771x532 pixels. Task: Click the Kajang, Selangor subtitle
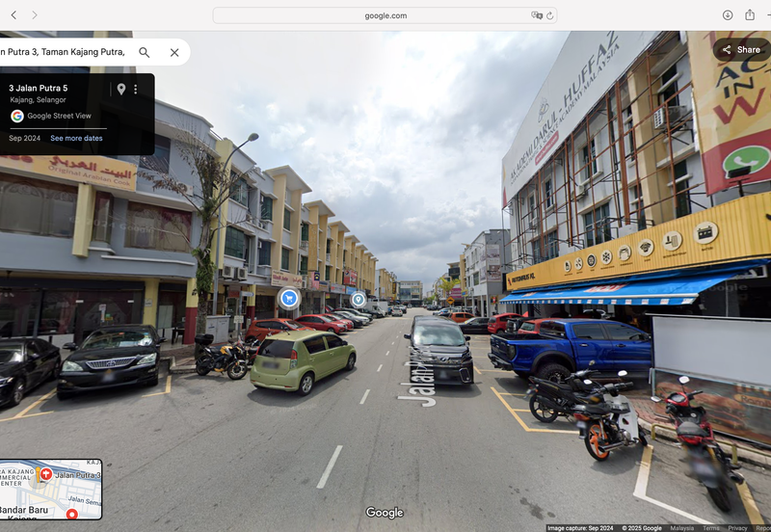pos(38,100)
